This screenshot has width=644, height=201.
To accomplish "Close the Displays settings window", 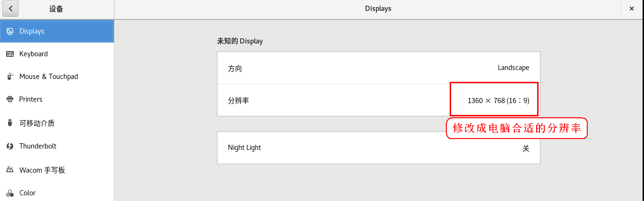I will tap(632, 9).
